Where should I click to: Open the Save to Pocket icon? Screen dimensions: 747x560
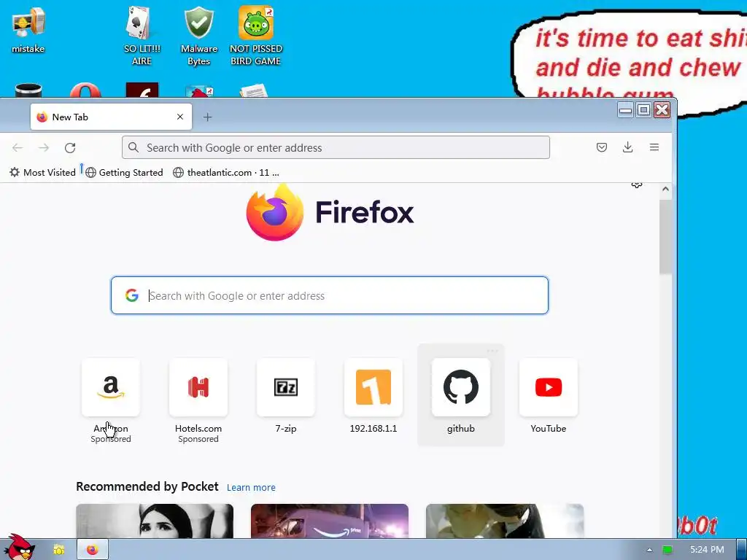(x=602, y=147)
